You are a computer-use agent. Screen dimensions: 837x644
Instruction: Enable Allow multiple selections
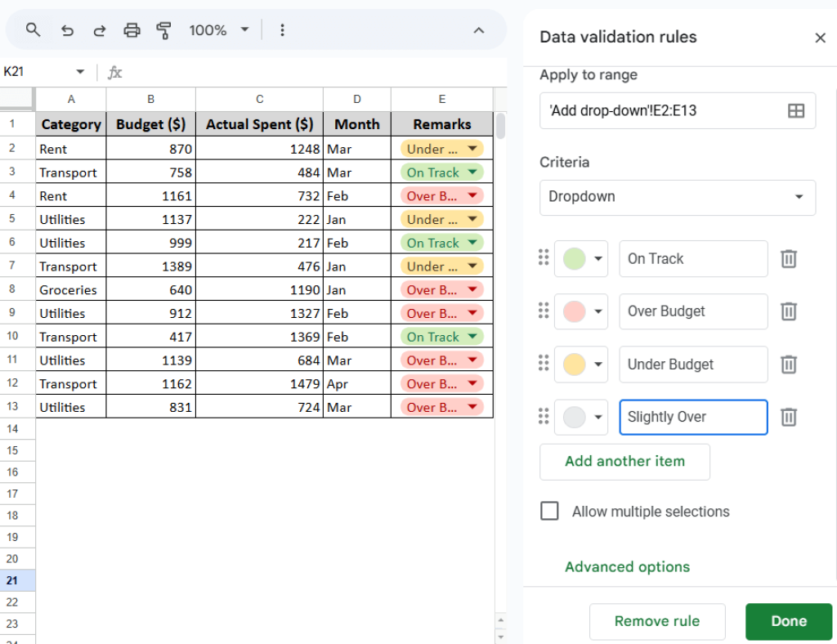tap(549, 511)
